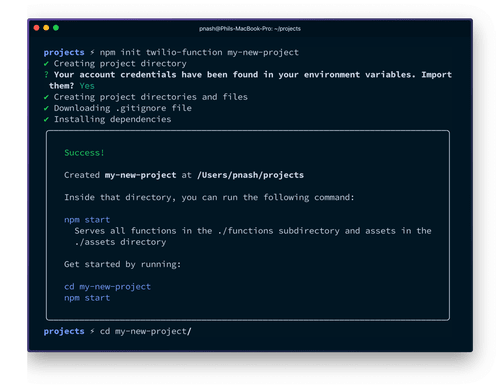Click the green Yes answer text
The width and height of the screenshot is (500, 388).
[x=87, y=86]
